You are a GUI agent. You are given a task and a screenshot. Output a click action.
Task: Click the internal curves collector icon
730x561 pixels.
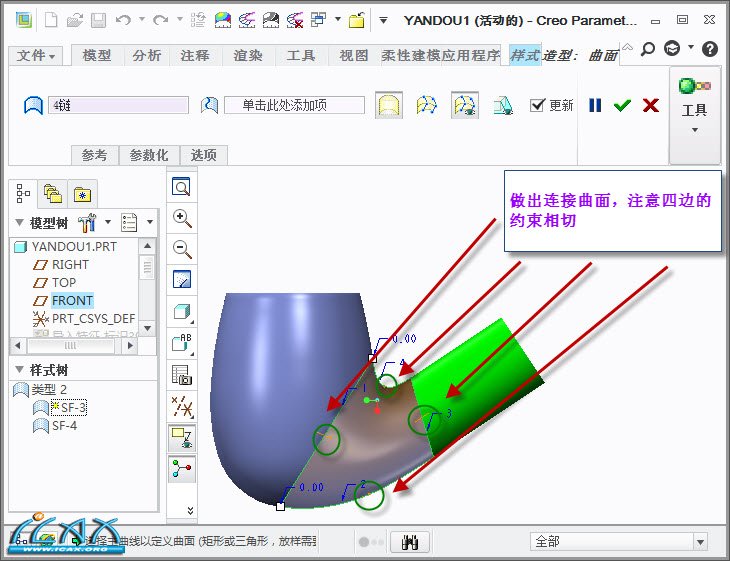[x=210, y=105]
